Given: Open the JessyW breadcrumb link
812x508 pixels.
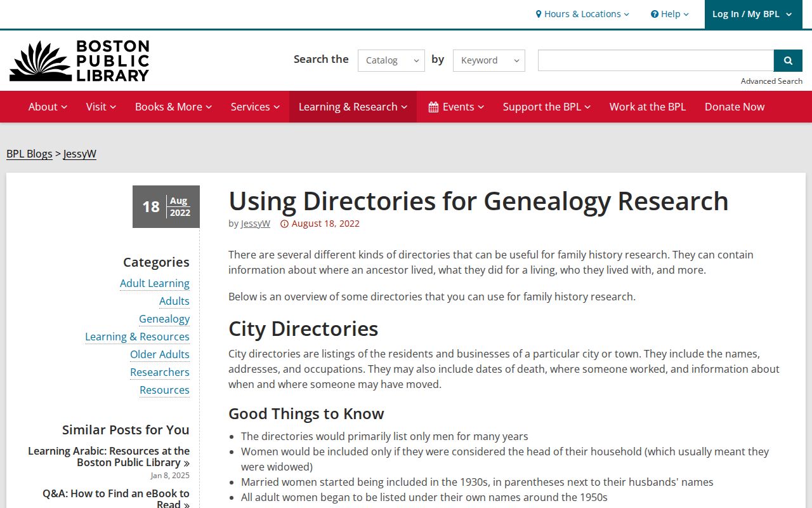Looking at the screenshot, I should tap(80, 154).
